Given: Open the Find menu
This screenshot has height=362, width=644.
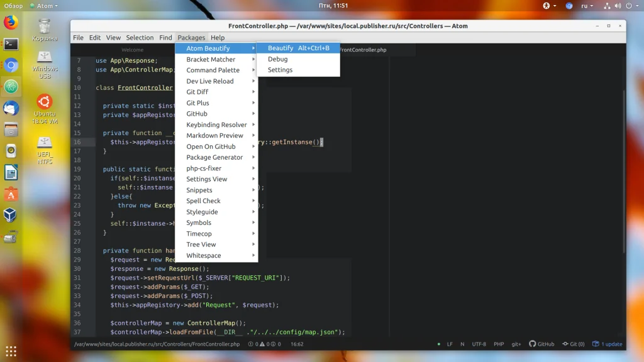Looking at the screenshot, I should (x=165, y=38).
